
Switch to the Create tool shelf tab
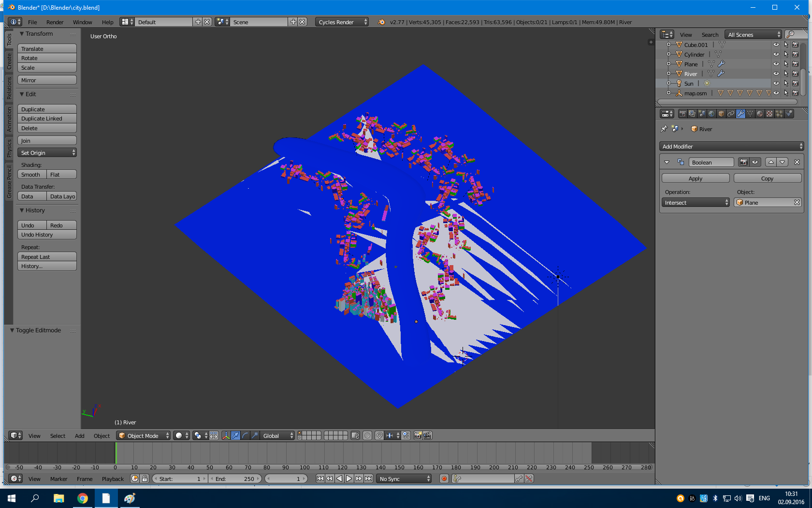coord(9,61)
